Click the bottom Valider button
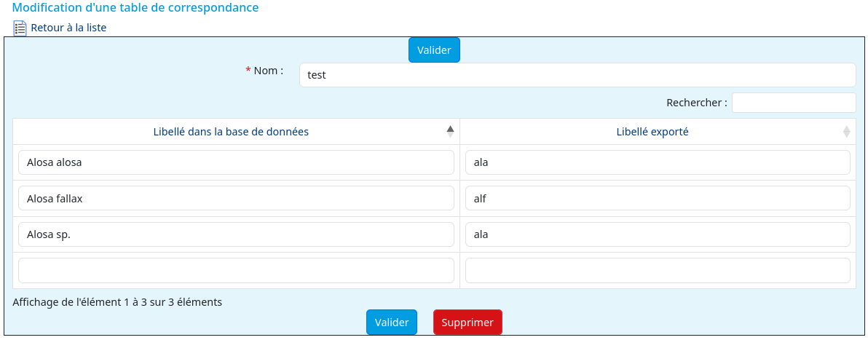Viewport: 868px width, 340px height. (392, 323)
